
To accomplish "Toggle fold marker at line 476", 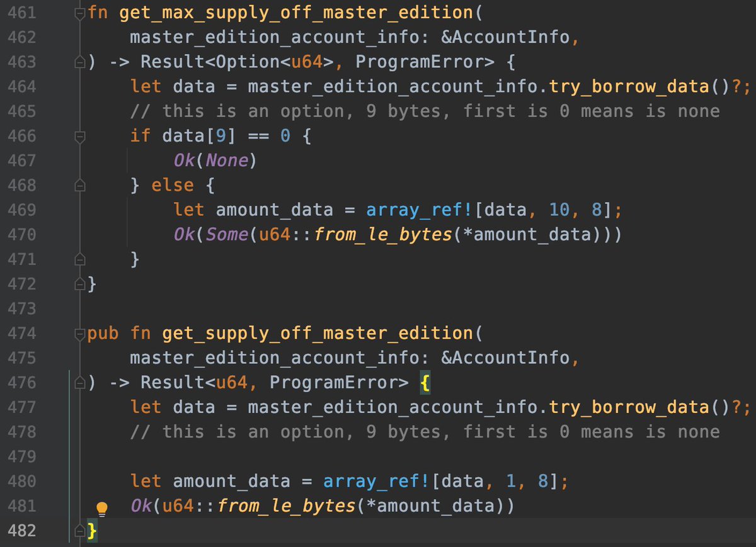I will (x=79, y=382).
